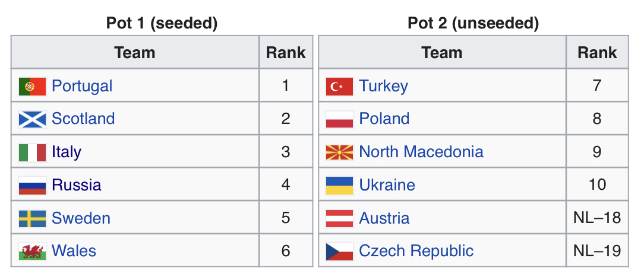Open the Poland team link

pyautogui.click(x=384, y=119)
